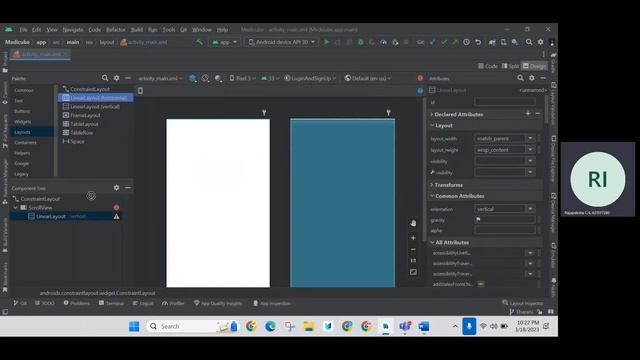Screen dimensions: 640x360
Task: Collapse Common Attributes section
Action: (x=432, y=196)
